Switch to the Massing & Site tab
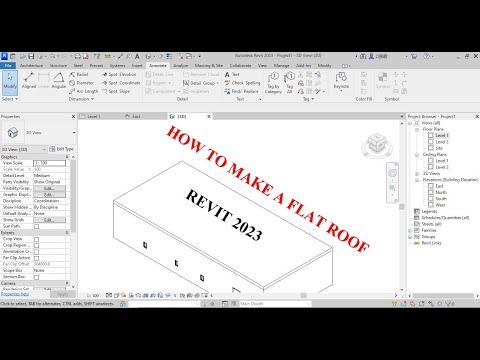Image resolution: width=480 pixels, height=360 pixels. pos(209,65)
